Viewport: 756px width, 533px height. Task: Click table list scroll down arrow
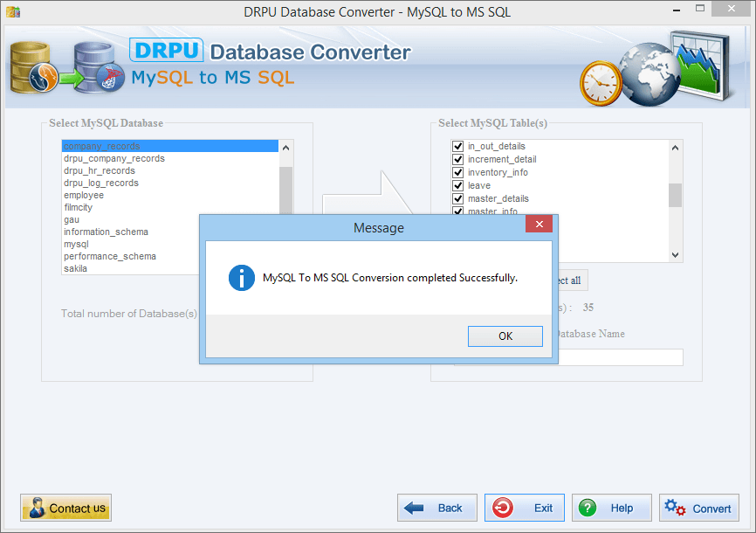(x=675, y=255)
